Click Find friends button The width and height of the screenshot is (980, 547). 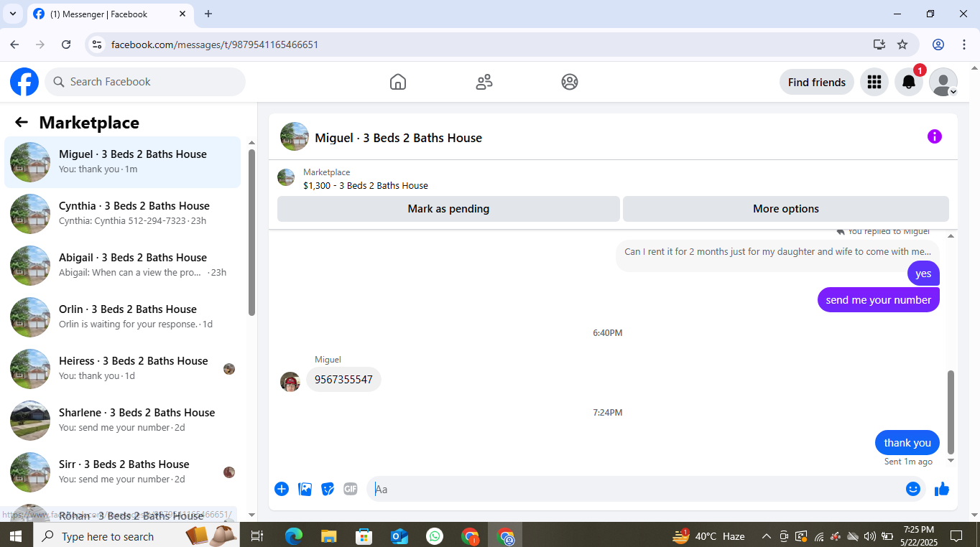coord(817,82)
